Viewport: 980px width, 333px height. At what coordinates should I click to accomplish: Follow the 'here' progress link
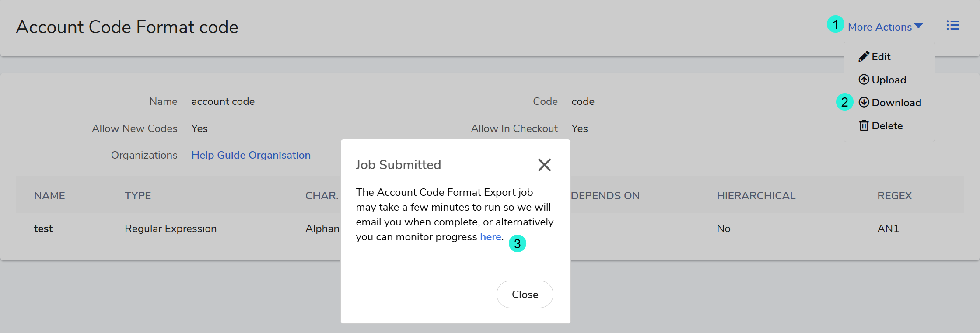pos(490,237)
